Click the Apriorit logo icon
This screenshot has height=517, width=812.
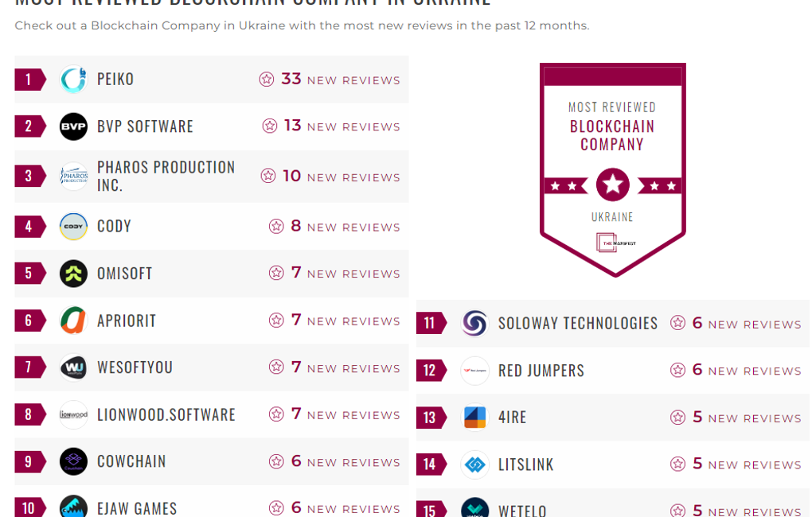tap(73, 321)
